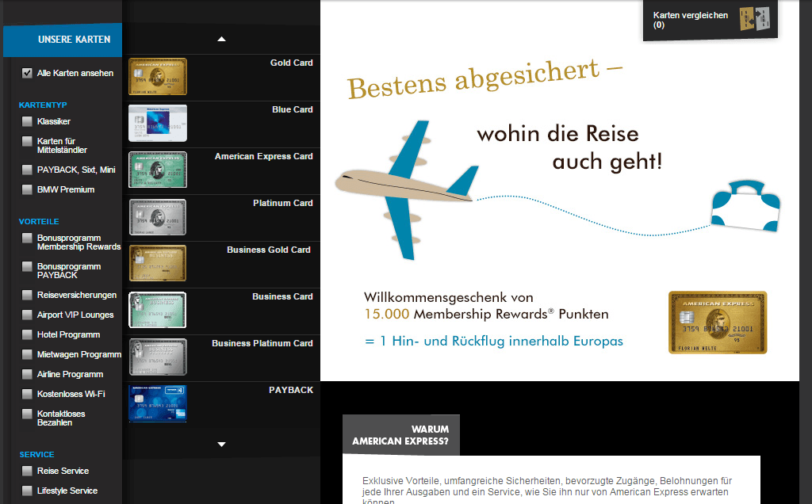This screenshot has height=504, width=812.
Task: Enable Airport VIP Lounges filter
Action: coord(27,315)
